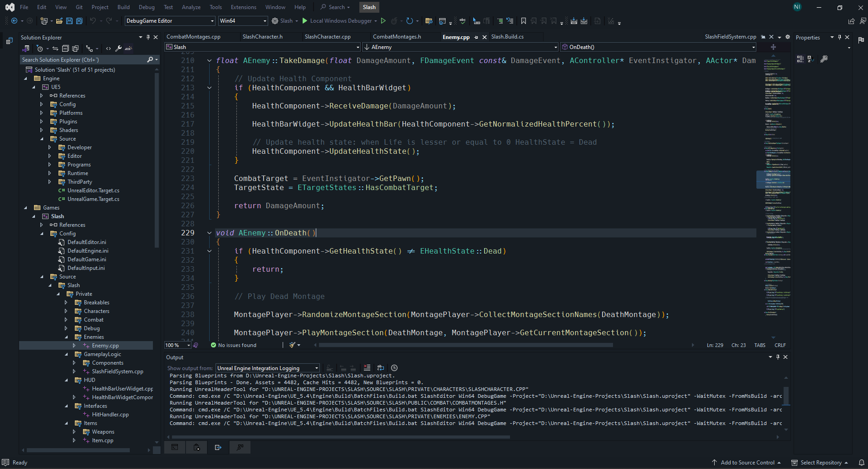The width and height of the screenshot is (868, 469).
Task: Switch views icon in Solution Explorer toolbar
Action: click(26, 49)
